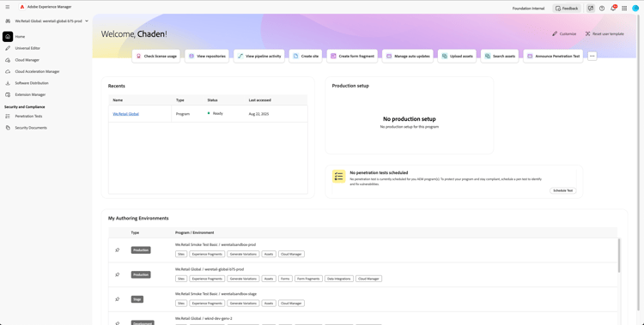Click the Foundation Internal organization label
644x325 pixels.
tap(528, 9)
